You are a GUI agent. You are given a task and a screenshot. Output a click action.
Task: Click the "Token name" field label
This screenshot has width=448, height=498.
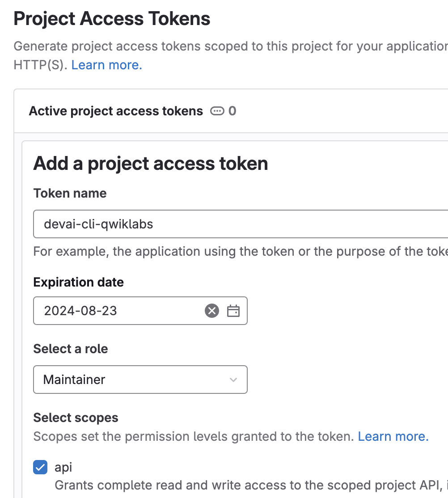coord(70,194)
